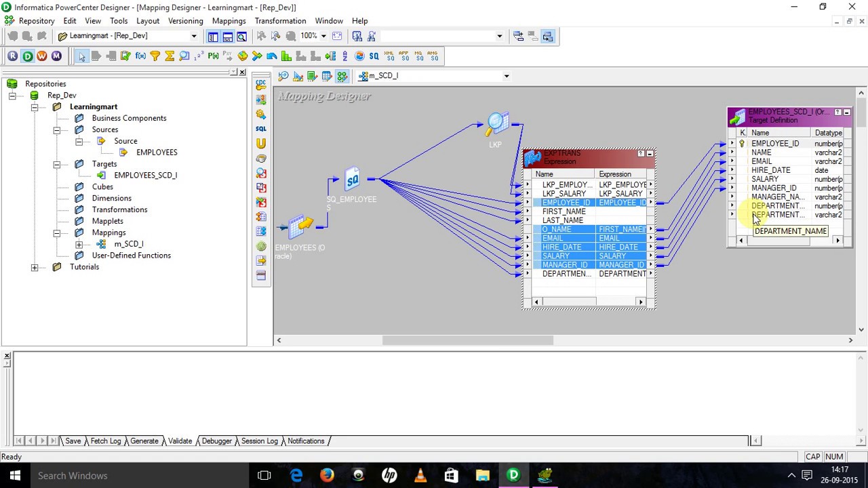The image size is (868, 488).
Task: Select Business Components folder in tree
Action: [x=129, y=119]
